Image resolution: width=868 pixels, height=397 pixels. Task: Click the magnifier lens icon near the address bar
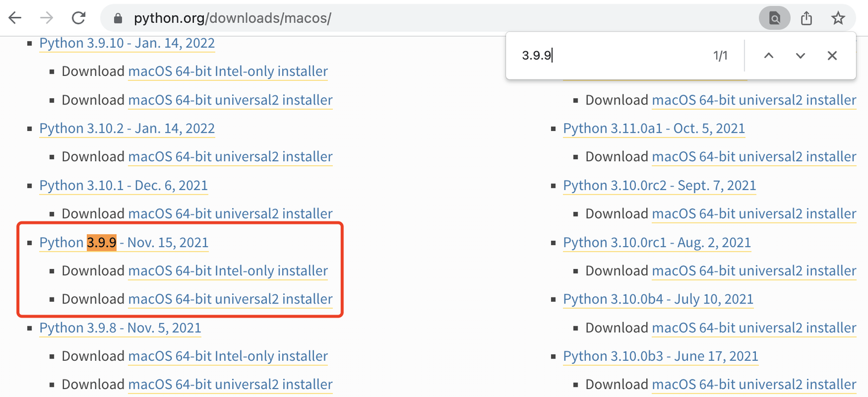(x=774, y=17)
